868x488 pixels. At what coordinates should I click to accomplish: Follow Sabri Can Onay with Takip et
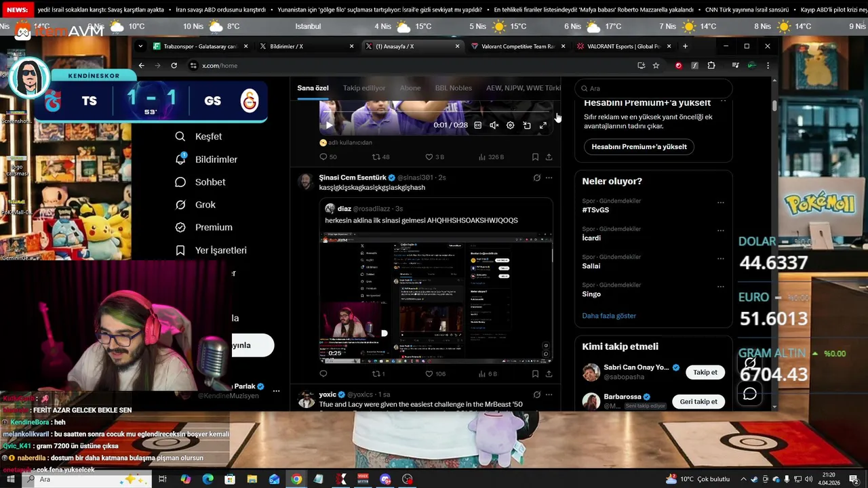705,372
